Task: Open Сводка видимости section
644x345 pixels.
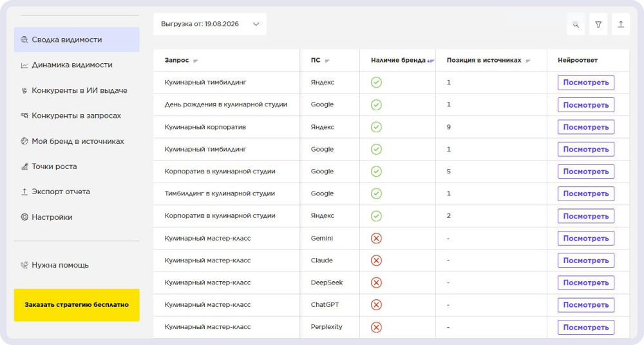Action: [x=77, y=39]
